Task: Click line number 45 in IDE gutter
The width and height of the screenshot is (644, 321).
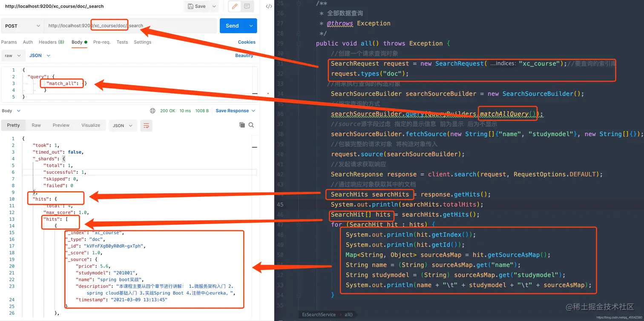Action: tap(280, 204)
